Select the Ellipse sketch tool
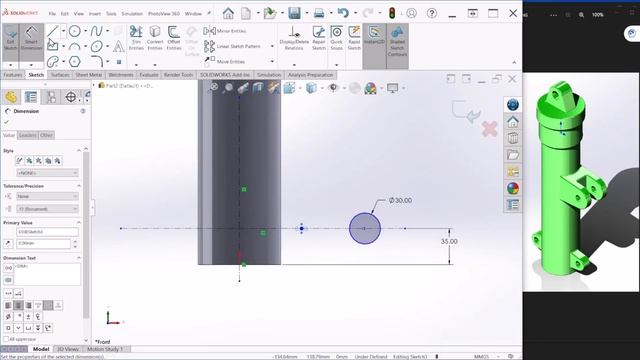This screenshot has width=640, height=360. pos(97,46)
